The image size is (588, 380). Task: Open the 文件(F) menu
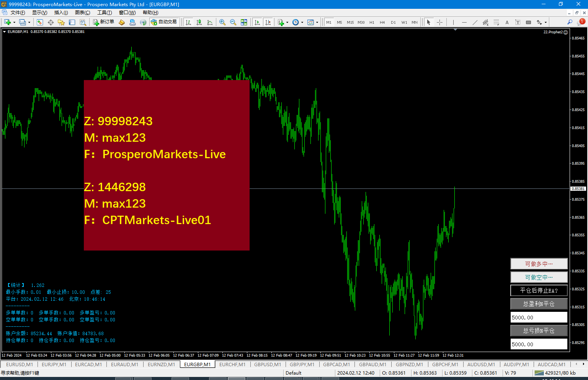(x=18, y=13)
